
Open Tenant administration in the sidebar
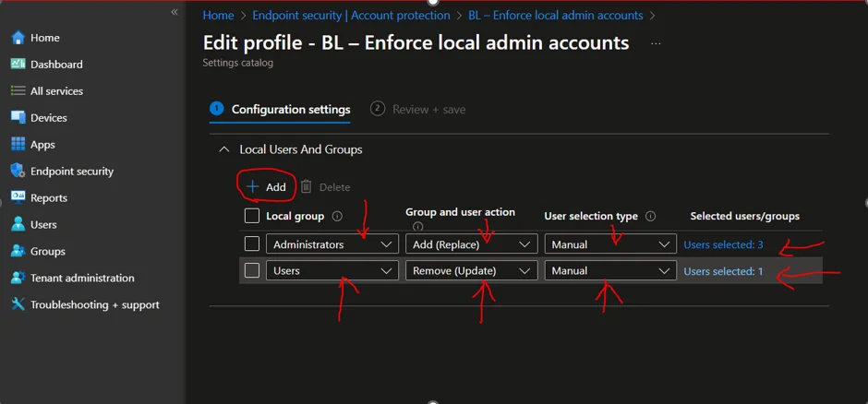[x=81, y=278]
